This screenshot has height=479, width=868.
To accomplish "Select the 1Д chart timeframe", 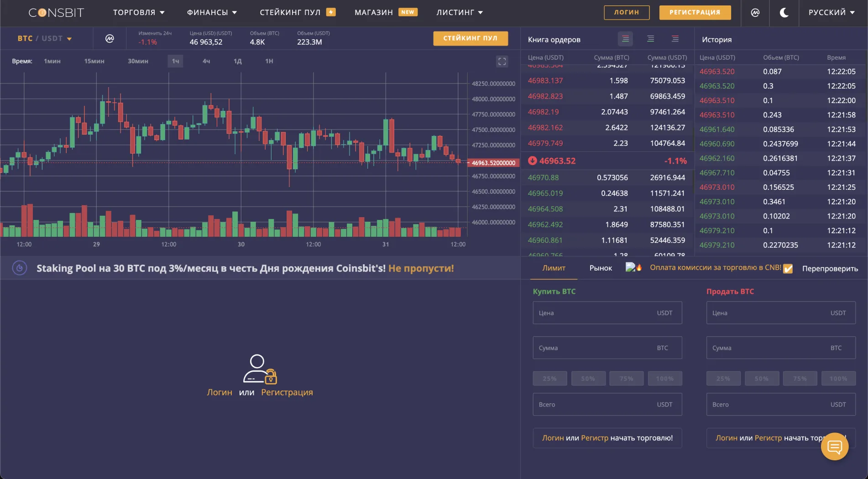I will click(x=238, y=61).
